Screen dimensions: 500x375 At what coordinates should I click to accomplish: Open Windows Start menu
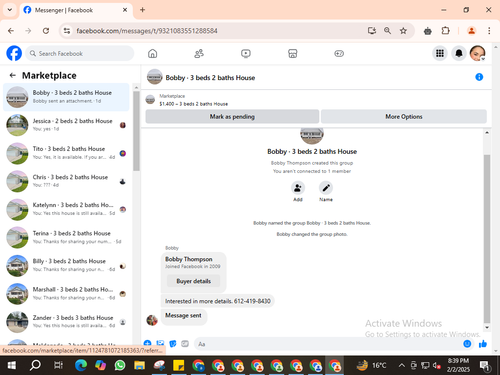(12, 366)
